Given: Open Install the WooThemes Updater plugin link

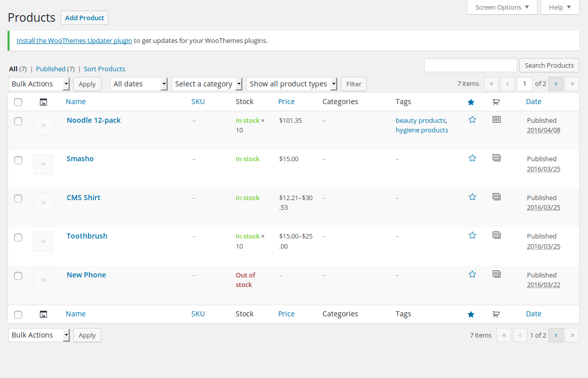Looking at the screenshot, I should click(x=74, y=40).
